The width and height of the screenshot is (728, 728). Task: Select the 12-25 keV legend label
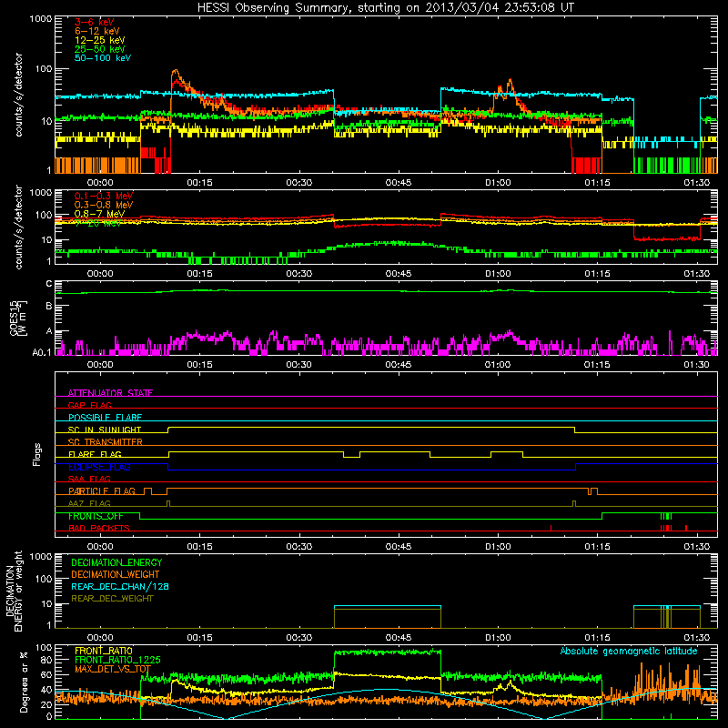pos(100,40)
